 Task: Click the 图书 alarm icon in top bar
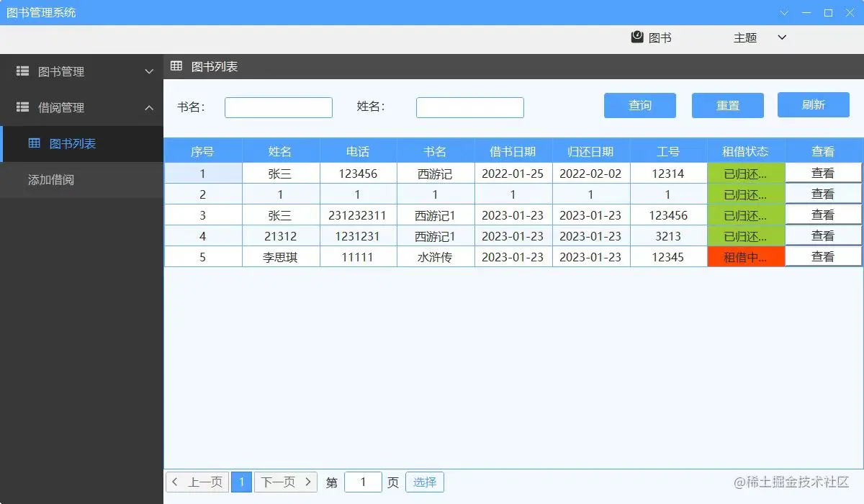pos(636,37)
